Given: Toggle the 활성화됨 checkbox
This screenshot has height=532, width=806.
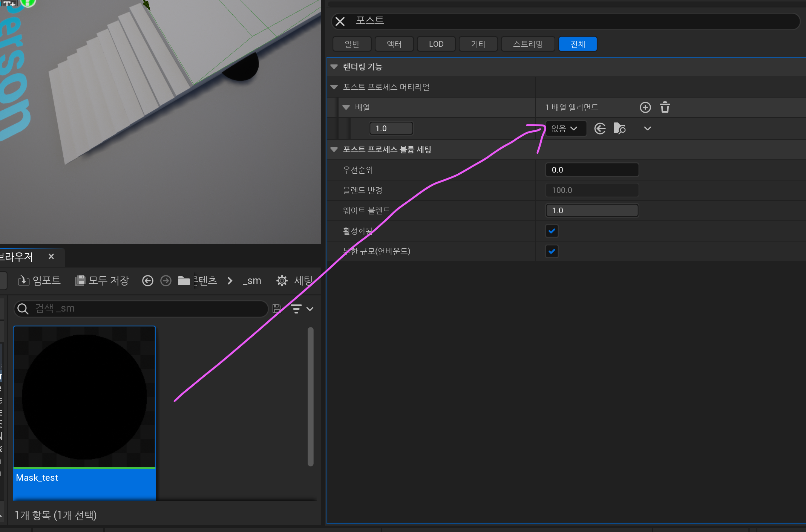Looking at the screenshot, I should click(x=552, y=231).
